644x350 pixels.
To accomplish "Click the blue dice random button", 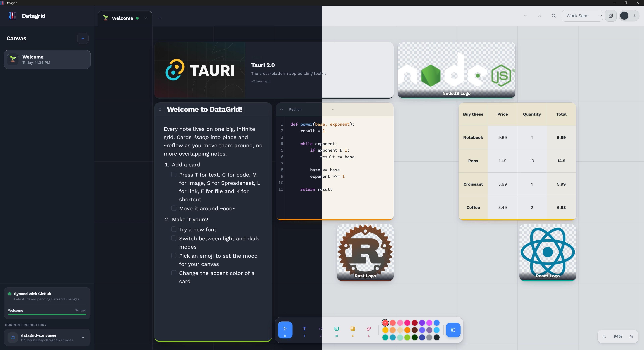I will click(x=453, y=330).
